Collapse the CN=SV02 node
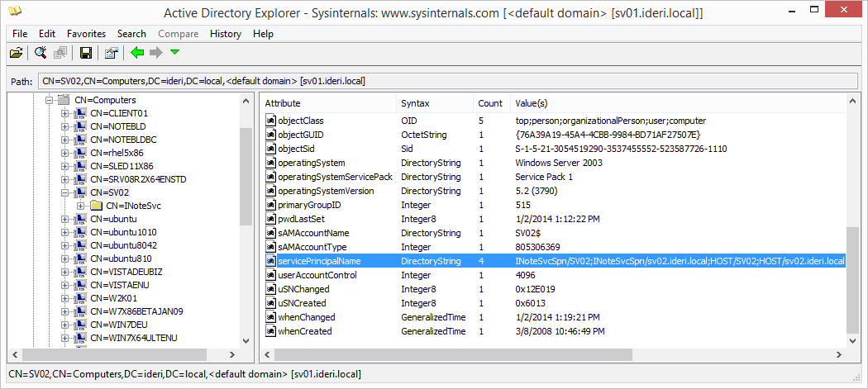Image resolution: width=868 pixels, height=389 pixels. (64, 192)
